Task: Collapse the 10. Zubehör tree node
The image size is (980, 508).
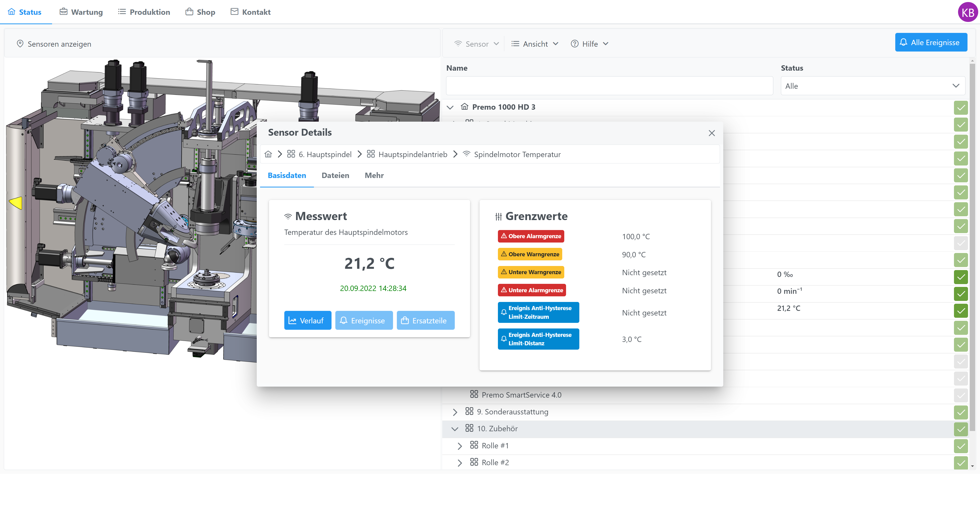Action: click(x=455, y=429)
